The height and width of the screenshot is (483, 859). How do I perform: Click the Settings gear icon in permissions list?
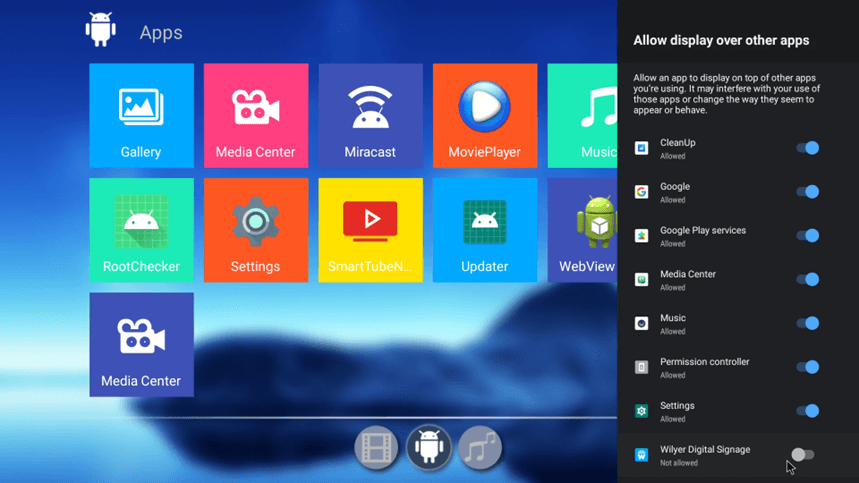pyautogui.click(x=642, y=411)
